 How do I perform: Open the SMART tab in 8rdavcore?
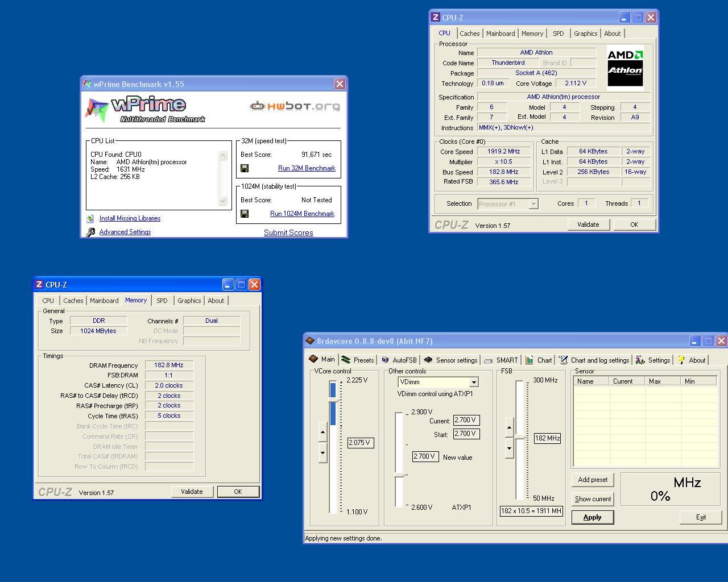click(501, 360)
